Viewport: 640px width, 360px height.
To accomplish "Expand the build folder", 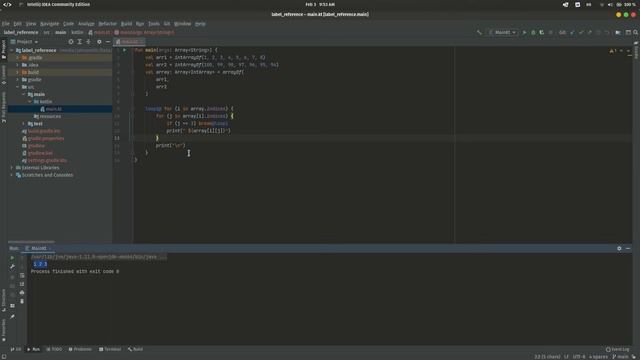I will (x=18, y=72).
